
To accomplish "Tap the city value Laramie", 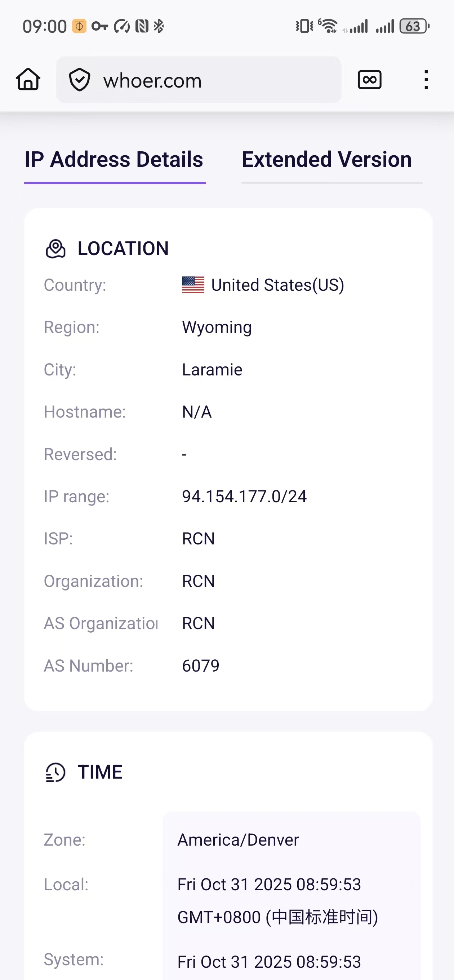I will (x=212, y=370).
